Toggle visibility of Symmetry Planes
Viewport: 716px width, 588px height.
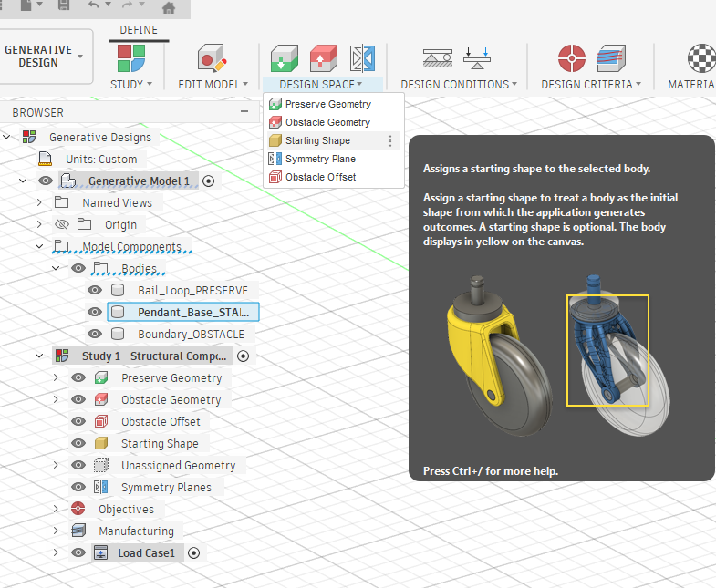(x=78, y=487)
